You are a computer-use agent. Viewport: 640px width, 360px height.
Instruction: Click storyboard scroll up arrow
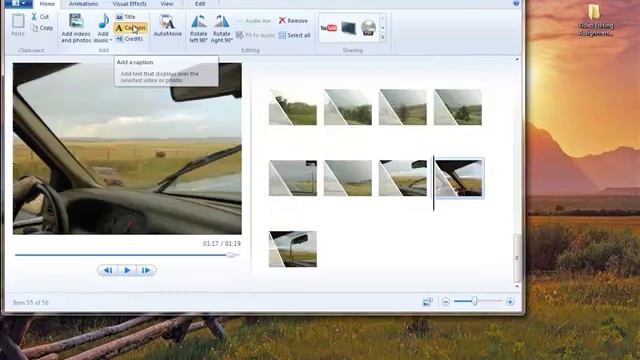[x=517, y=60]
